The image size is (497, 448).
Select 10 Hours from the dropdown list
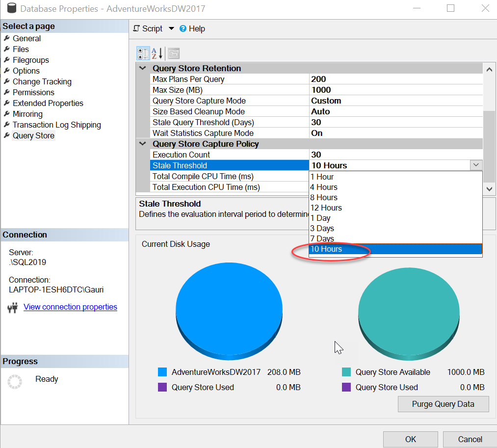point(395,249)
